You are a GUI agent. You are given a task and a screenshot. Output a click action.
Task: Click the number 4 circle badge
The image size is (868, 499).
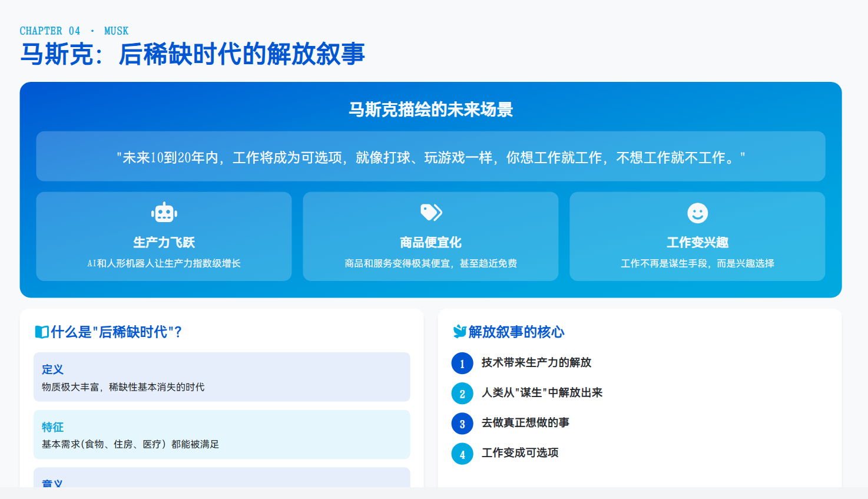tap(462, 454)
